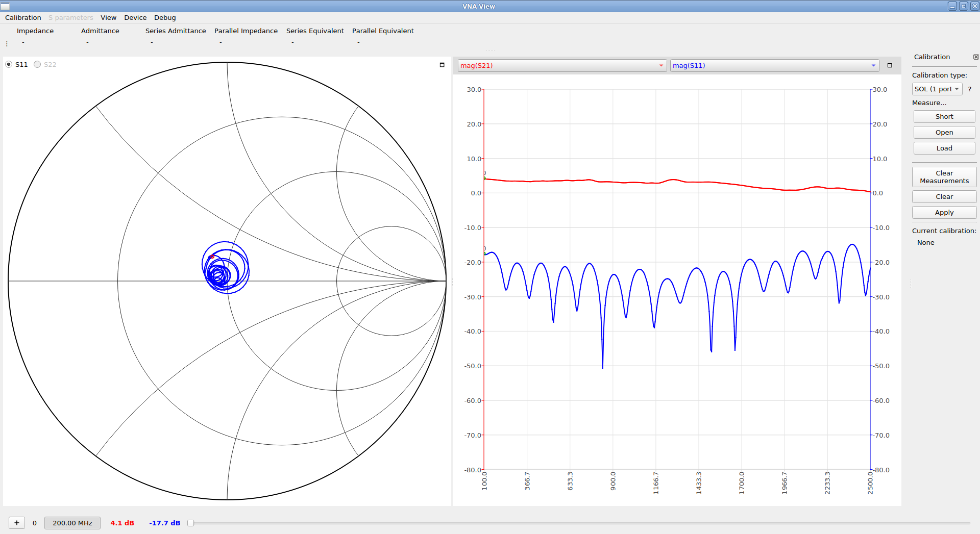Click the marker slider track
Viewport: 980px width, 534px height.
580,523
